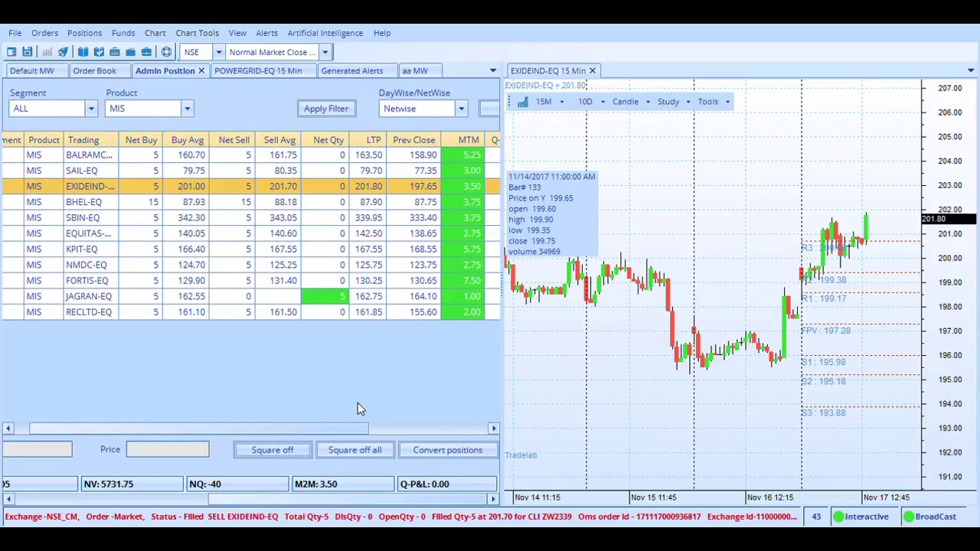980x551 pixels.
Task: Click the Square off button
Action: (x=273, y=450)
